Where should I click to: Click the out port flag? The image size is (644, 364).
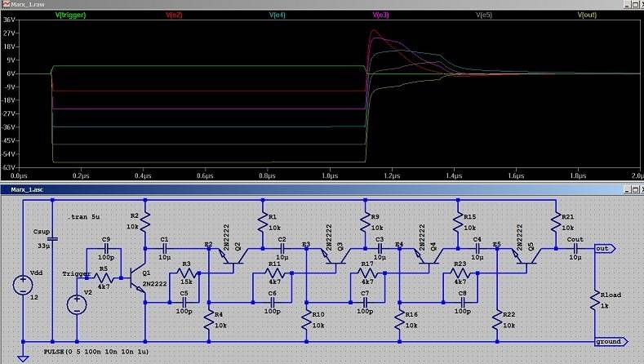point(602,248)
